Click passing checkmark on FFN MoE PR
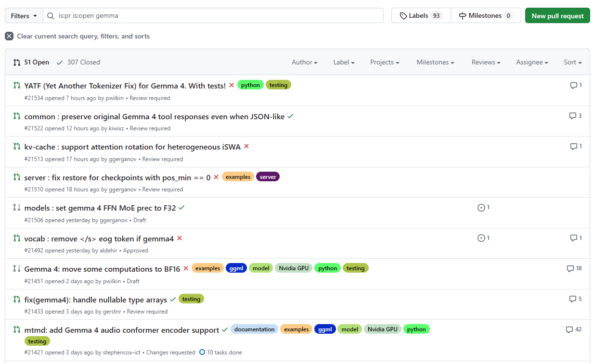Viewport: 594px width, 364px height. (181, 208)
